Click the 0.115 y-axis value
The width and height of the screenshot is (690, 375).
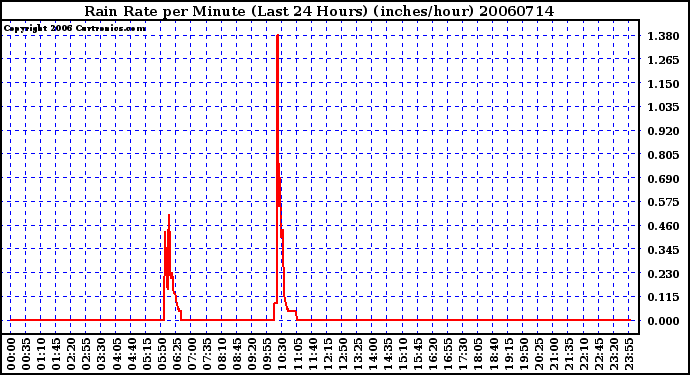pos(663,297)
